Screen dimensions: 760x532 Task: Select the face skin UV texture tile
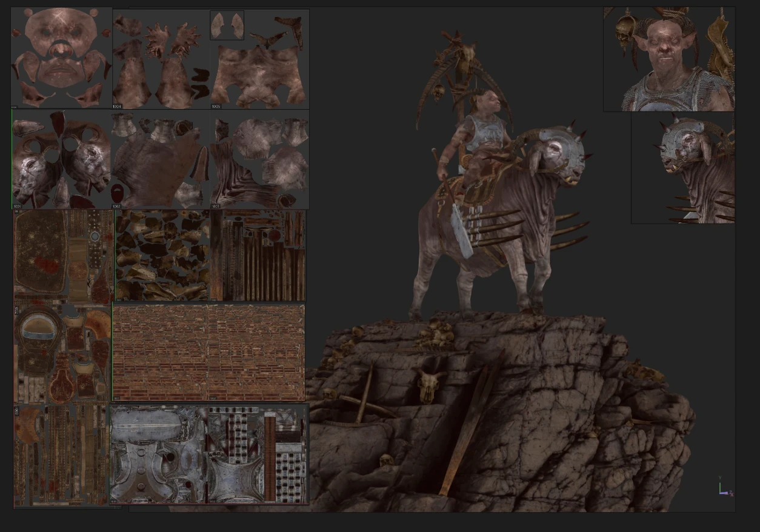pyautogui.click(x=62, y=58)
